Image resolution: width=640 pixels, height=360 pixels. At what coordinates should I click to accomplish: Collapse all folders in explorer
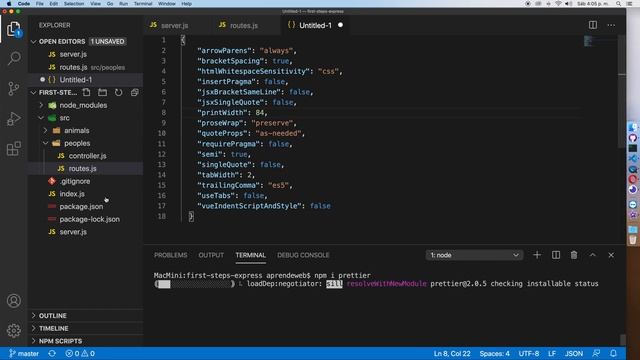click(134, 93)
